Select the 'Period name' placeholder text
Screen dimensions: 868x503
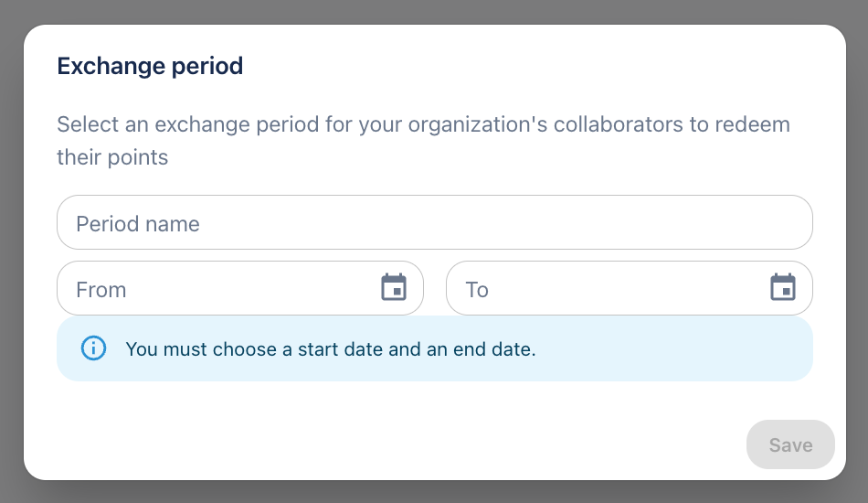click(138, 224)
